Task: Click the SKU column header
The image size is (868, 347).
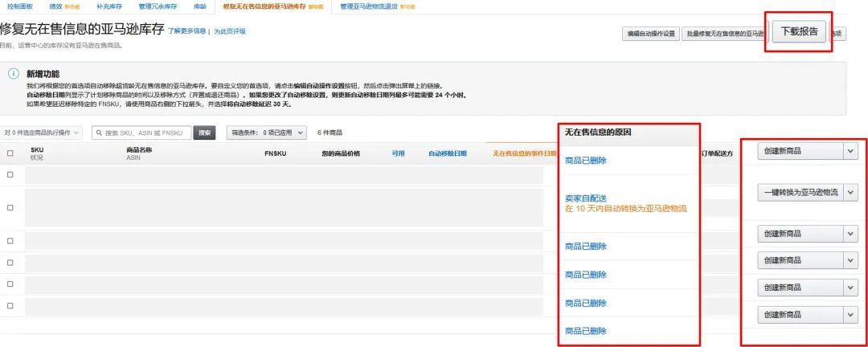Action: (37, 149)
